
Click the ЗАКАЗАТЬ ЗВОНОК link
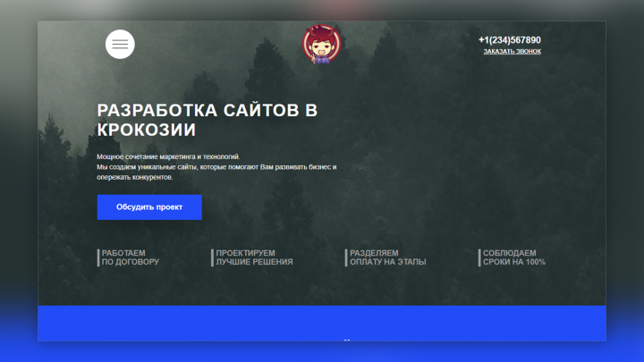(x=512, y=51)
